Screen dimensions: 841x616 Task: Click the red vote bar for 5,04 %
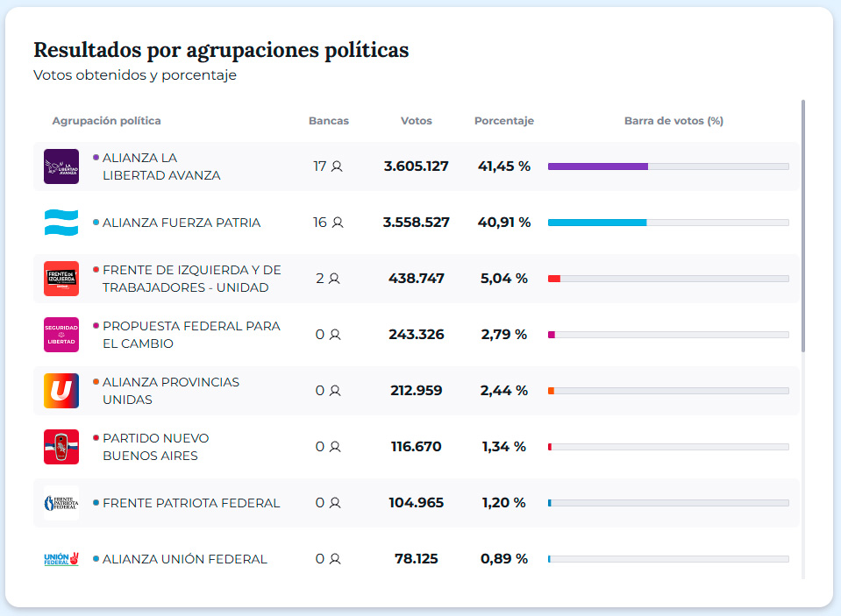554,279
